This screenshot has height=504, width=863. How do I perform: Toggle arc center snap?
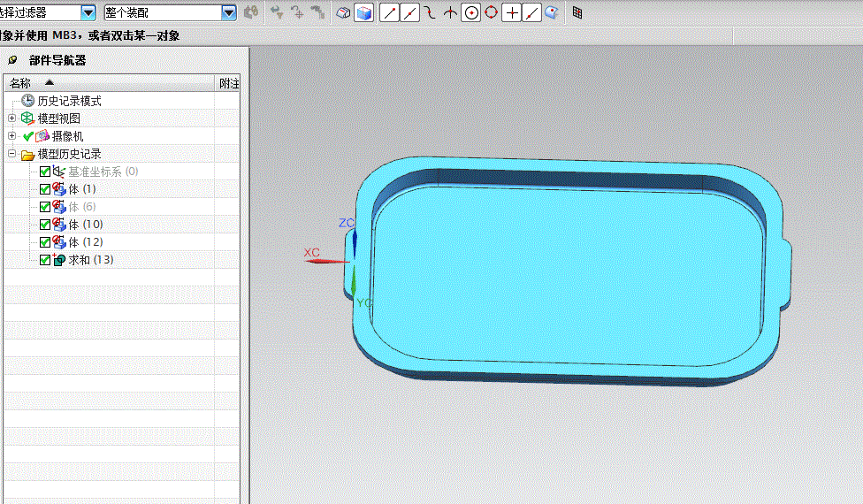pyautogui.click(x=471, y=12)
